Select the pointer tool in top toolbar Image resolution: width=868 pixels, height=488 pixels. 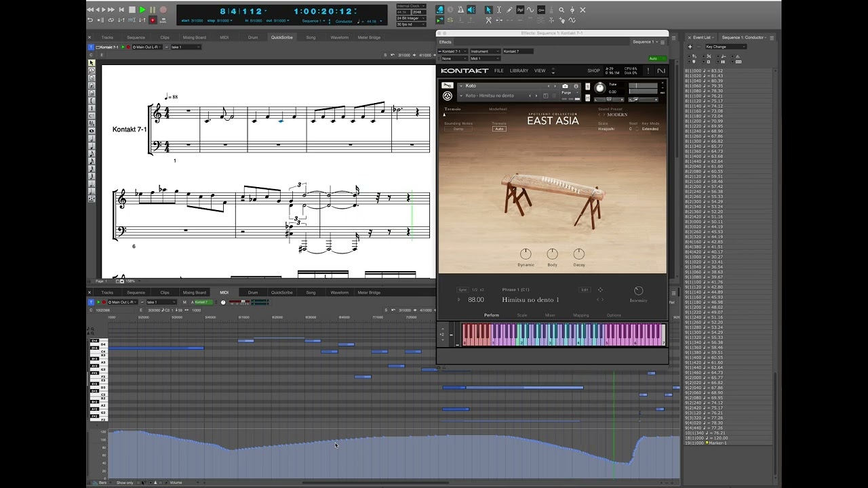[489, 10]
